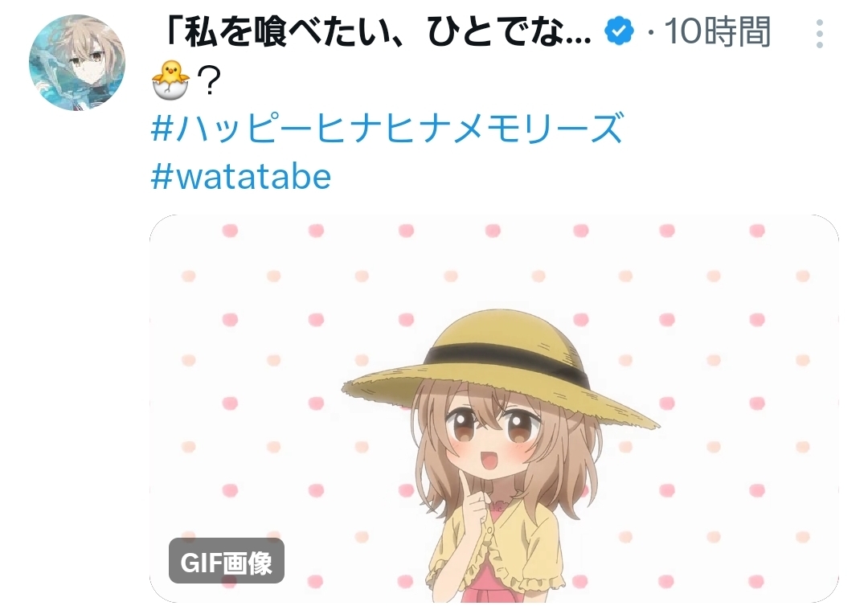Click the 10時間 timestamp
Image resolution: width=868 pixels, height=606 pixels.
(x=717, y=31)
